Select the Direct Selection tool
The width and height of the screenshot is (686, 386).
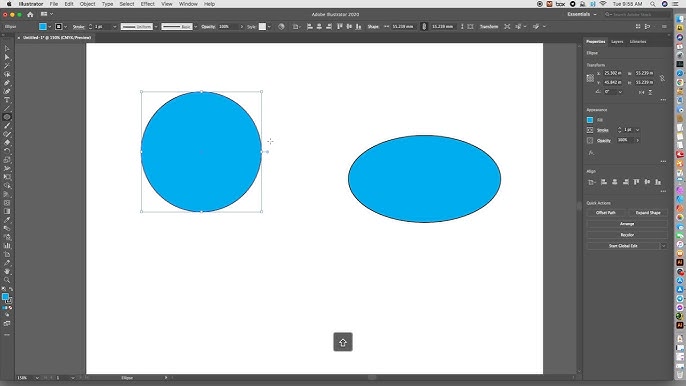click(7, 57)
